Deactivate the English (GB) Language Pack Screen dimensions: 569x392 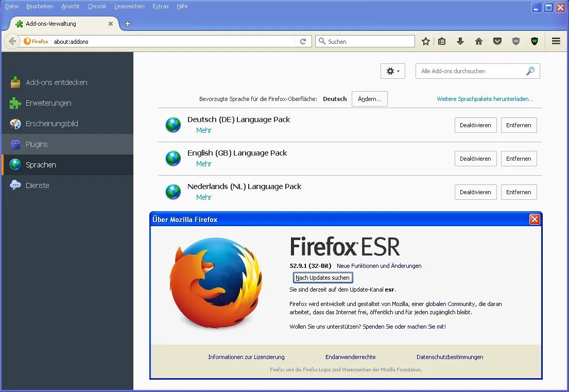tap(475, 159)
